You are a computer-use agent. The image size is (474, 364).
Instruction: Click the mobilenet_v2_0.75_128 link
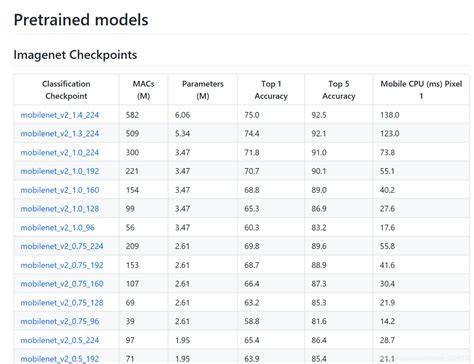(62, 303)
